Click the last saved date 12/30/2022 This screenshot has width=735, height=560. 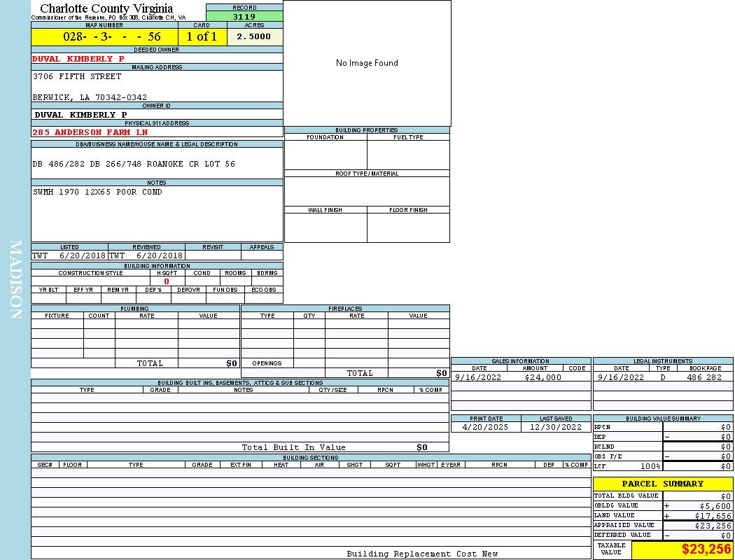coord(556,427)
